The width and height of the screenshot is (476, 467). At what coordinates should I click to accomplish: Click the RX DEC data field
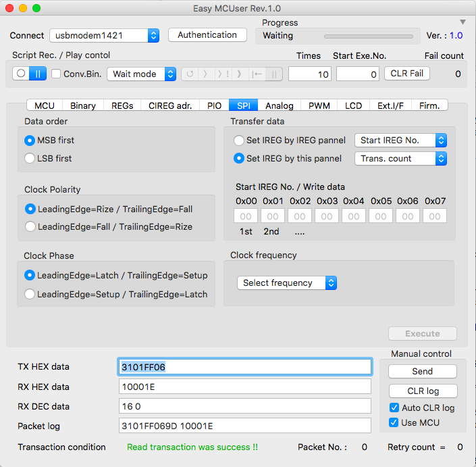coord(244,406)
